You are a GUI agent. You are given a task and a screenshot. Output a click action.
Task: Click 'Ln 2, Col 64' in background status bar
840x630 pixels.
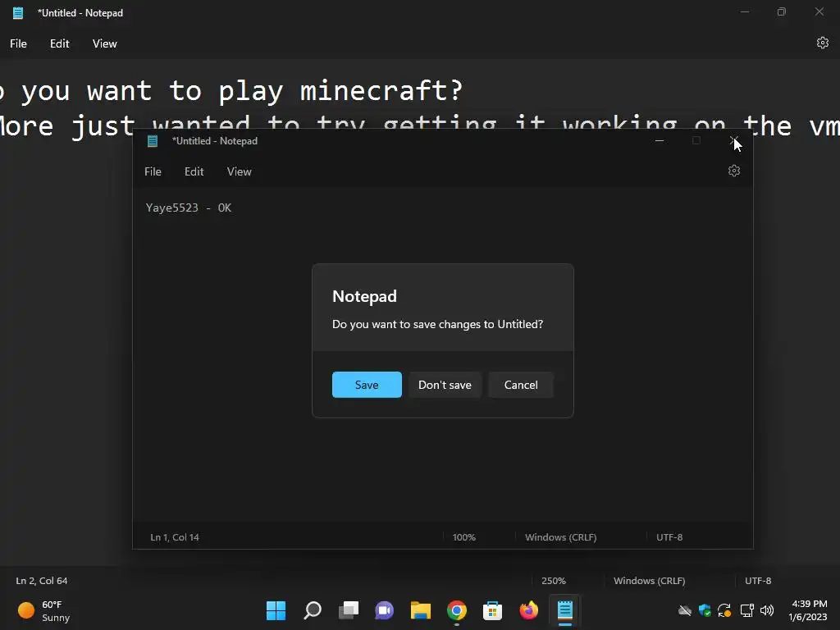tap(42, 581)
